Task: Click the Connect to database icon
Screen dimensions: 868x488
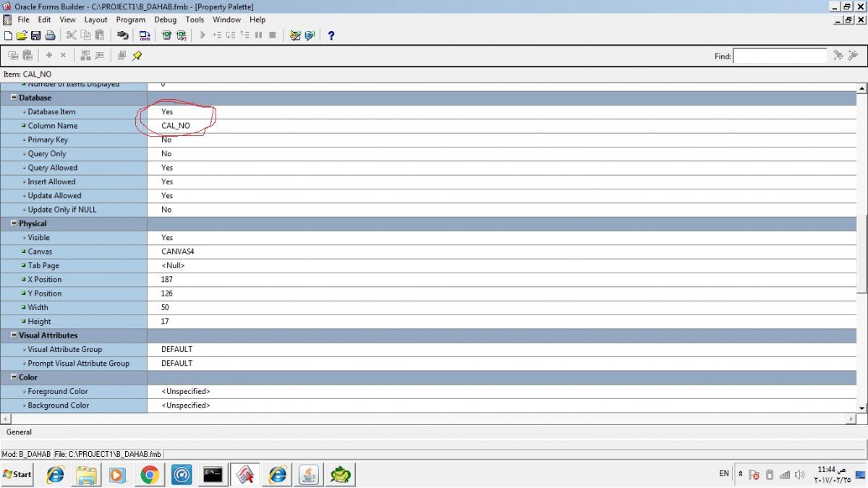Action: click(122, 35)
